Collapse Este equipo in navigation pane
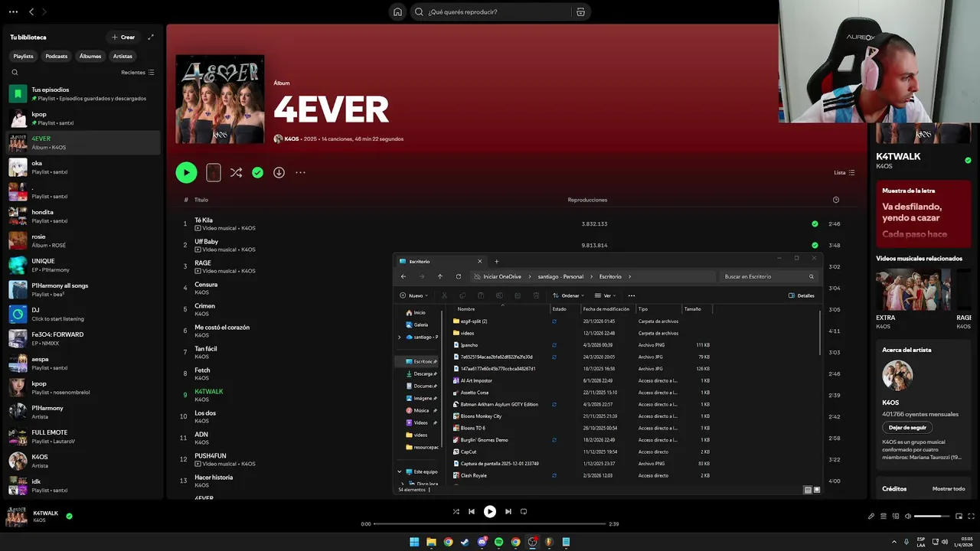This screenshot has width=980, height=551. point(399,471)
